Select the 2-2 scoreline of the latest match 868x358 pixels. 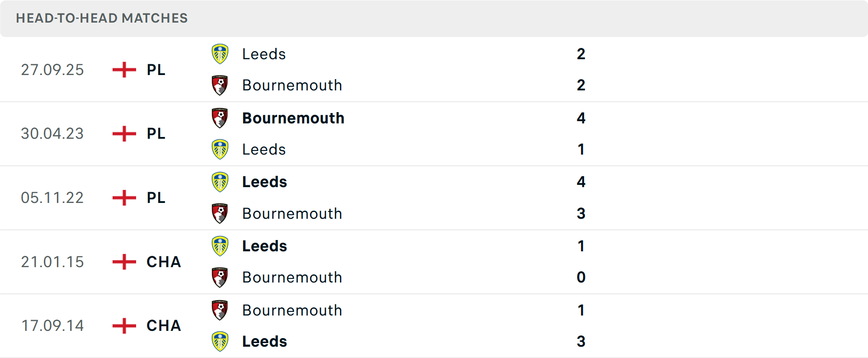pos(581,69)
